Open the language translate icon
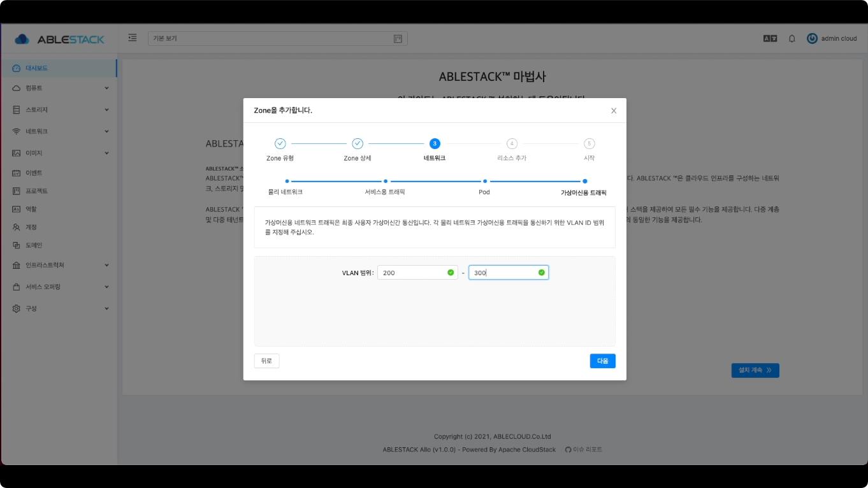 (770, 39)
